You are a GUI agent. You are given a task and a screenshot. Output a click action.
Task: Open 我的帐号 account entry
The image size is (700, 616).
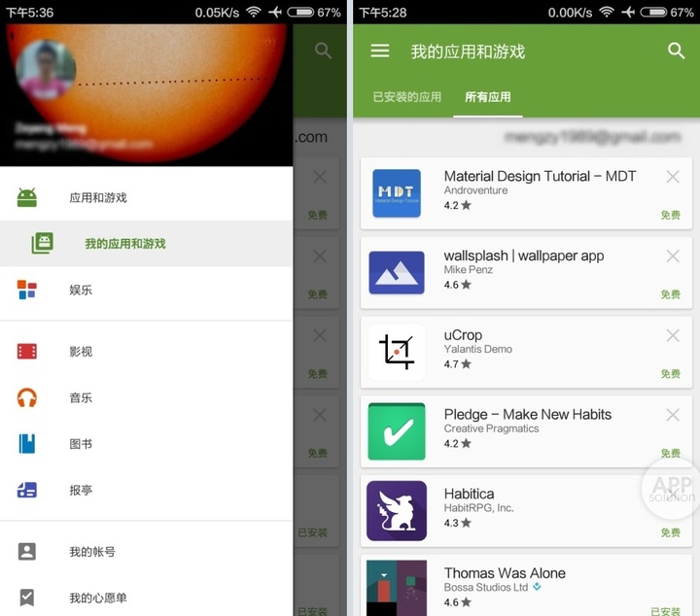tap(92, 552)
